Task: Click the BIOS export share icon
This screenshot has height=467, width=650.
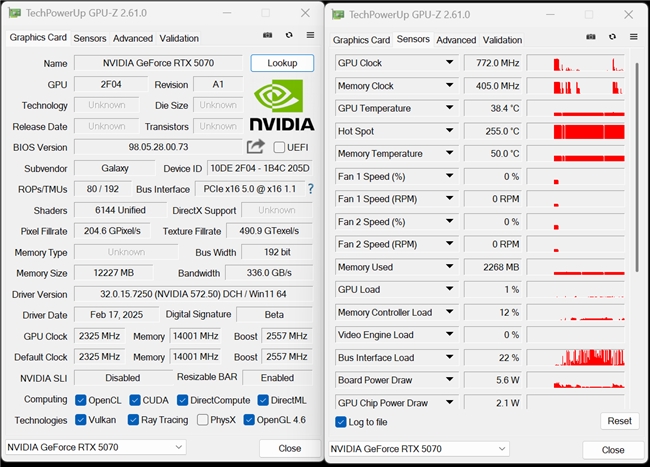Action: click(x=256, y=147)
